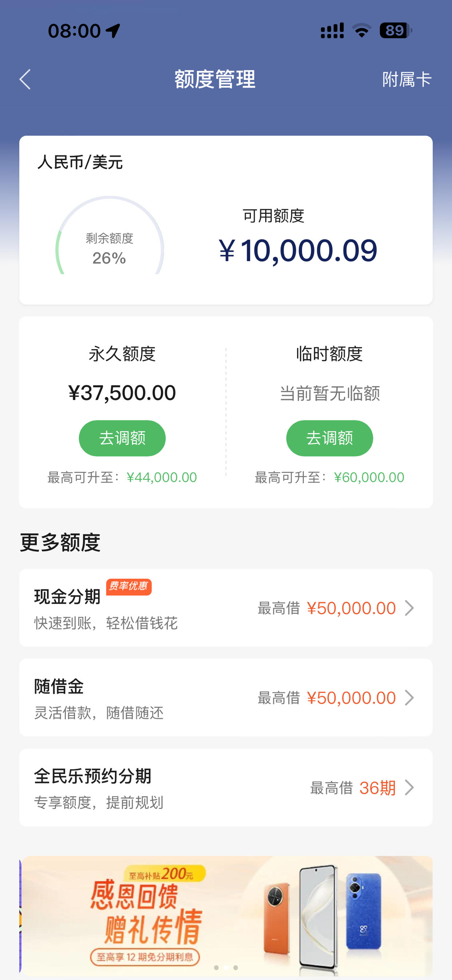Tap the third banner pagination dot
This screenshot has width=452, height=980.
click(236, 968)
